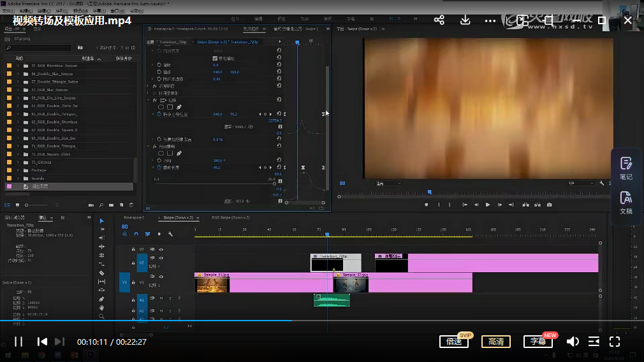Toggle the uniform scale checkbox
The width and height of the screenshot is (644, 362).
[x=215, y=58]
